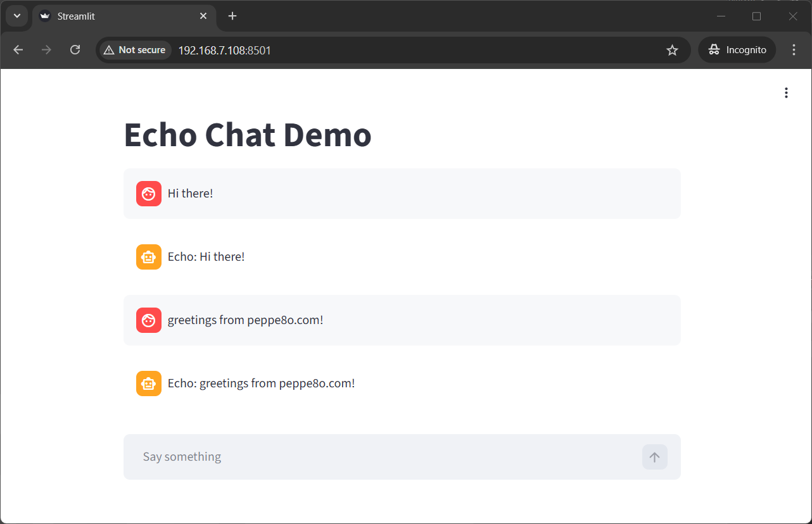Bookmark the page using the star icon
This screenshot has width=812, height=524.
click(x=672, y=49)
